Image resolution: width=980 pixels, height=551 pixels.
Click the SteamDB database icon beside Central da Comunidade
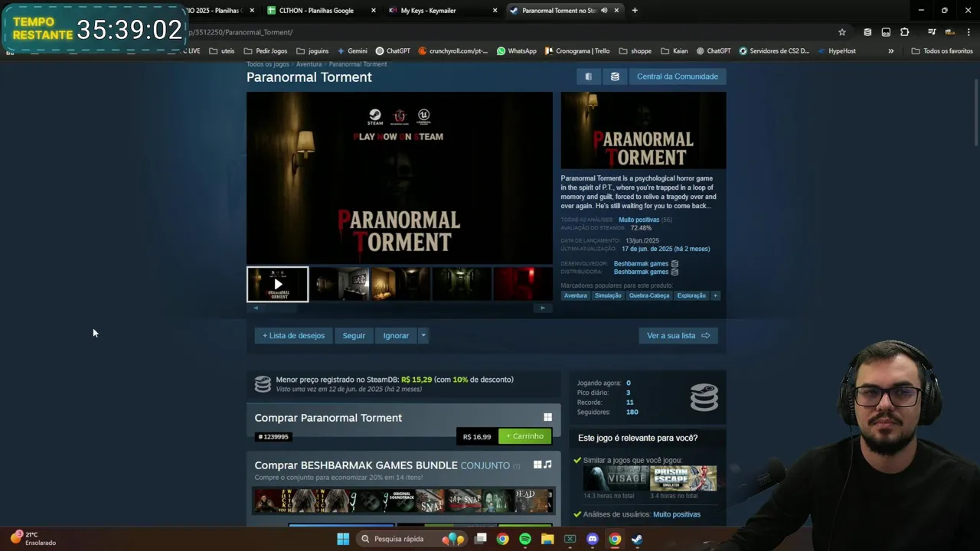click(615, 77)
